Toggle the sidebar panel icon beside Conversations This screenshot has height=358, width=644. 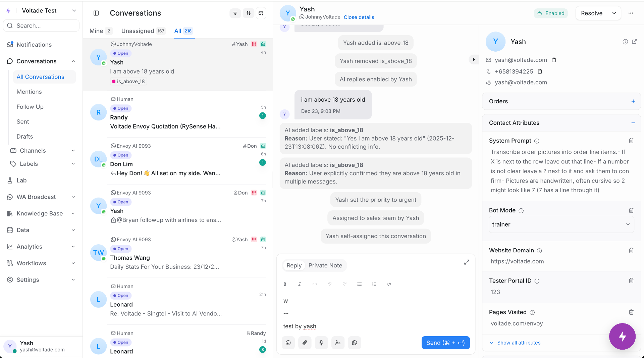click(x=96, y=13)
